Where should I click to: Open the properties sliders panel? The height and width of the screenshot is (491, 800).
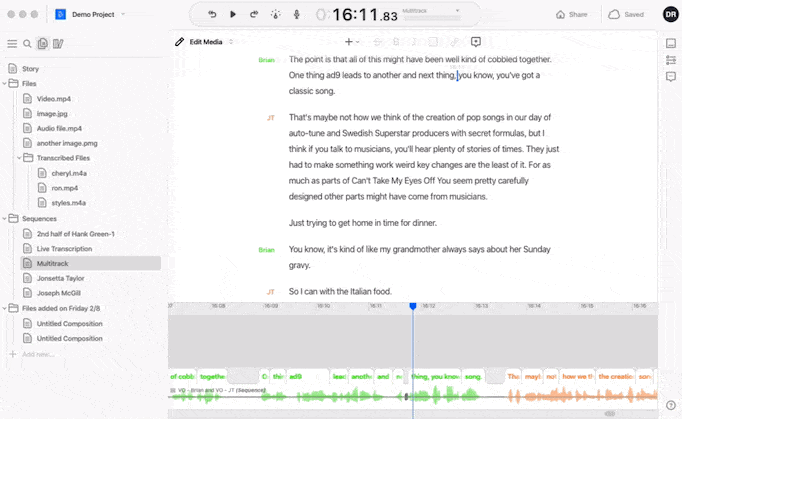click(x=671, y=60)
